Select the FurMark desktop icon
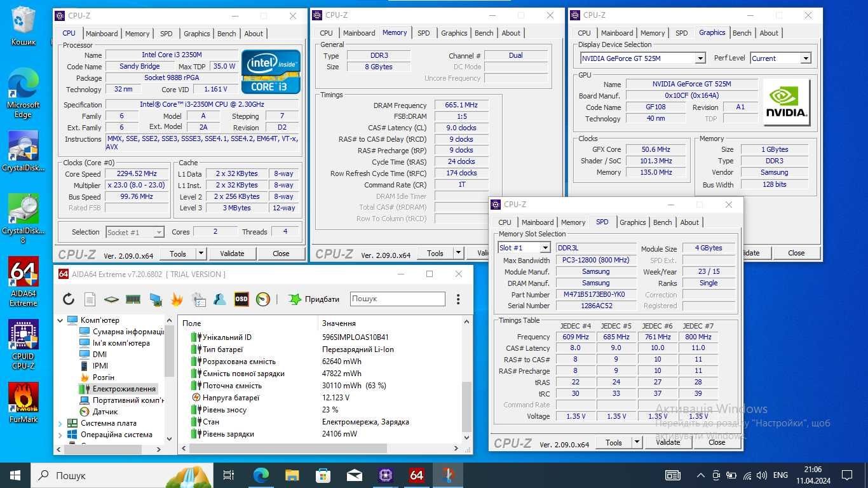This screenshot has height=488, width=868. point(24,402)
